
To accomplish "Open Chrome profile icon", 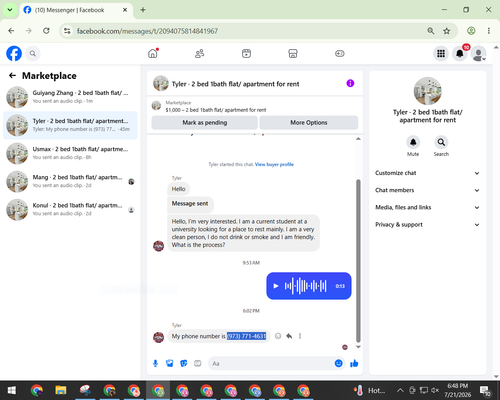I will pyautogui.click(x=471, y=31).
